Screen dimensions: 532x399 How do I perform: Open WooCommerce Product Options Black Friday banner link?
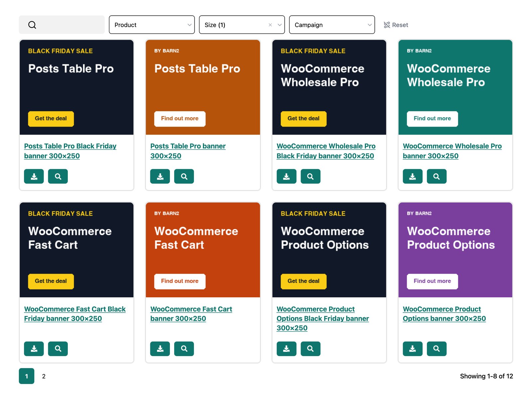click(323, 319)
